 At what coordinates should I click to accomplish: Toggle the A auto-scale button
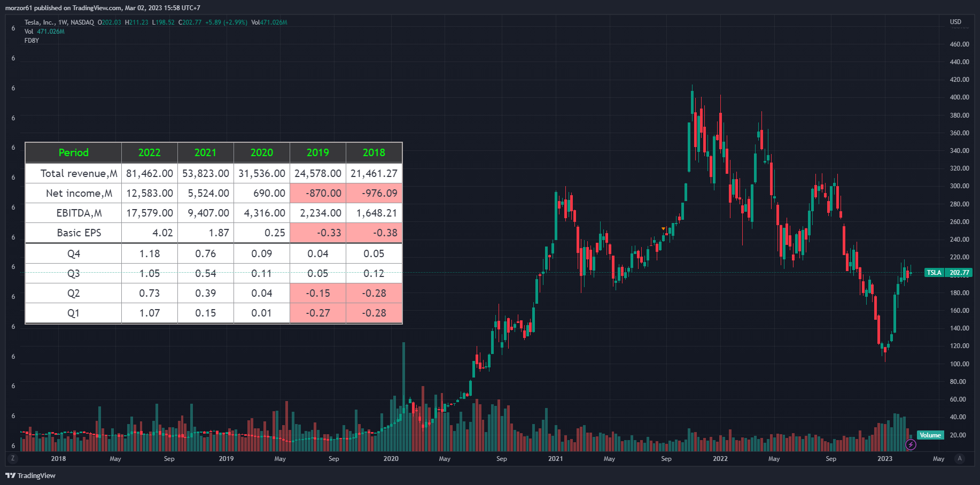[x=960, y=458]
